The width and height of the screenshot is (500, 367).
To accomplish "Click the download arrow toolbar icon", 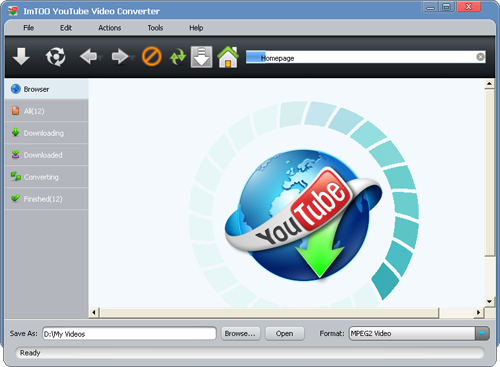I will (x=21, y=56).
